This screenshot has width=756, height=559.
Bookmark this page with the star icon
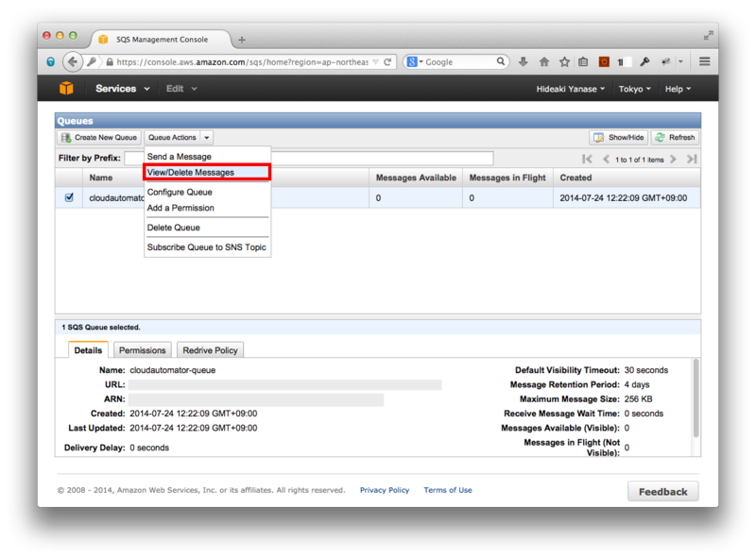point(564,61)
